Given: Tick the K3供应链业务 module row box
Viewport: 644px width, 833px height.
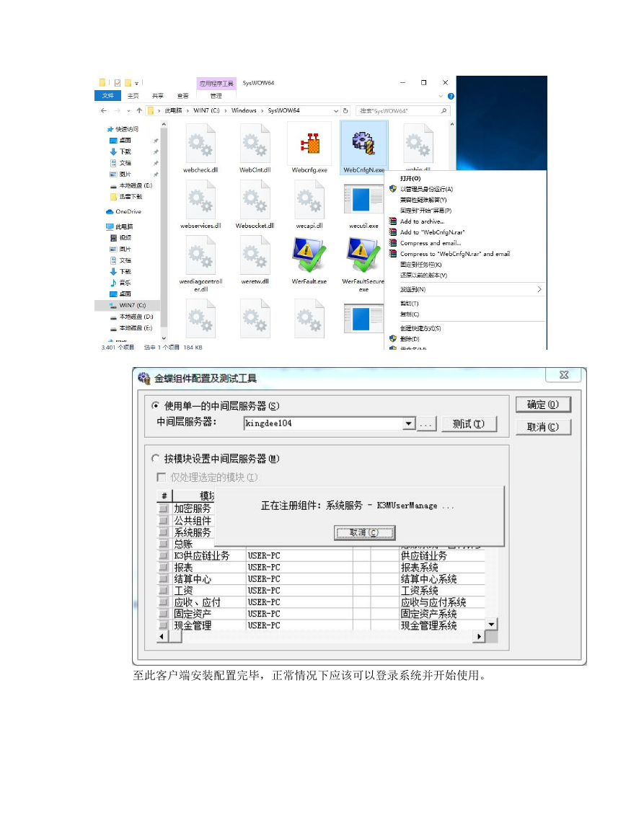Looking at the screenshot, I should [x=164, y=555].
